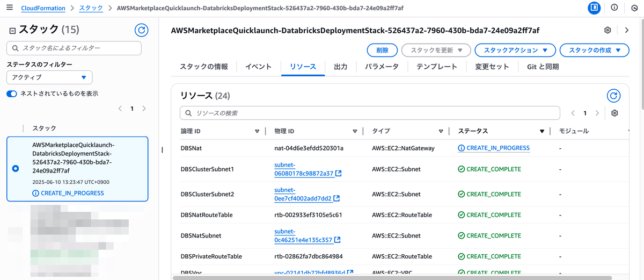The height and width of the screenshot is (280, 644).
Task: Open the スタックの作成 dropdown
Action: (x=594, y=50)
